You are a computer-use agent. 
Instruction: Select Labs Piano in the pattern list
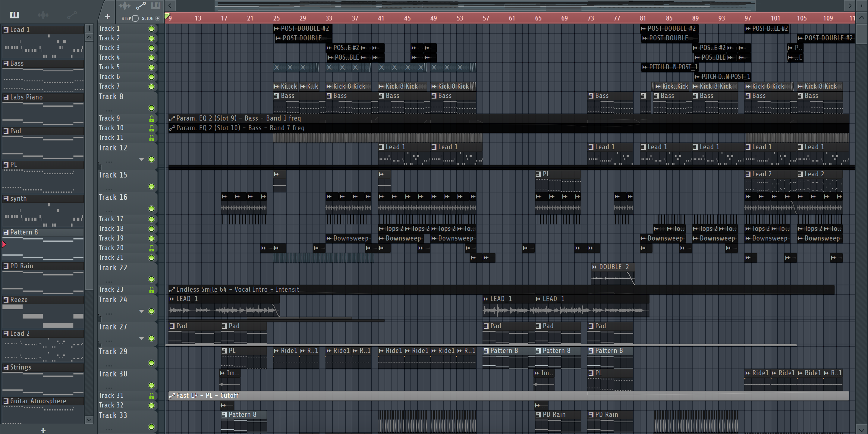26,97
